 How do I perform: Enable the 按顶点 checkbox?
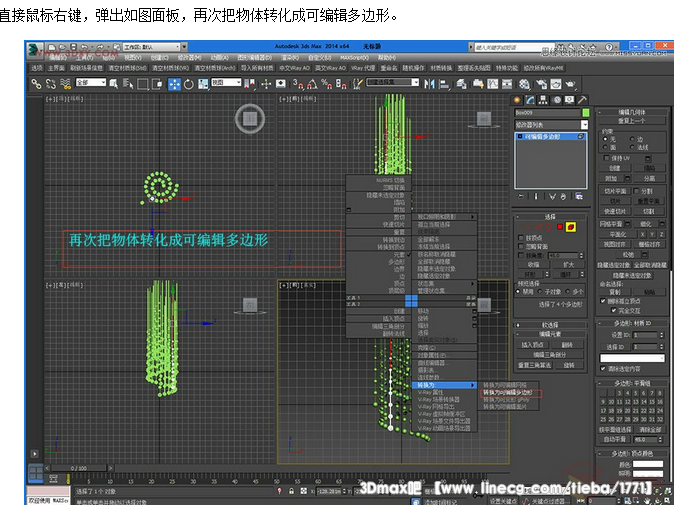(x=521, y=238)
